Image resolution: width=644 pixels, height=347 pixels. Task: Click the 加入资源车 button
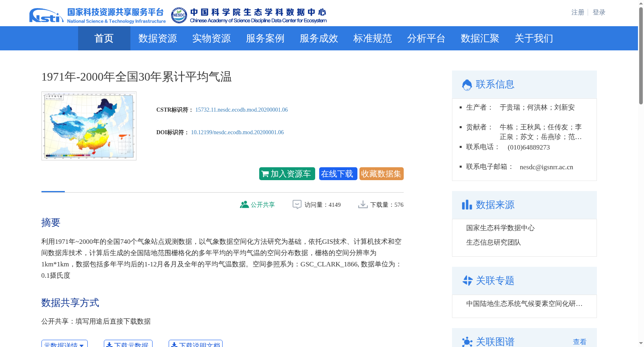click(x=287, y=174)
